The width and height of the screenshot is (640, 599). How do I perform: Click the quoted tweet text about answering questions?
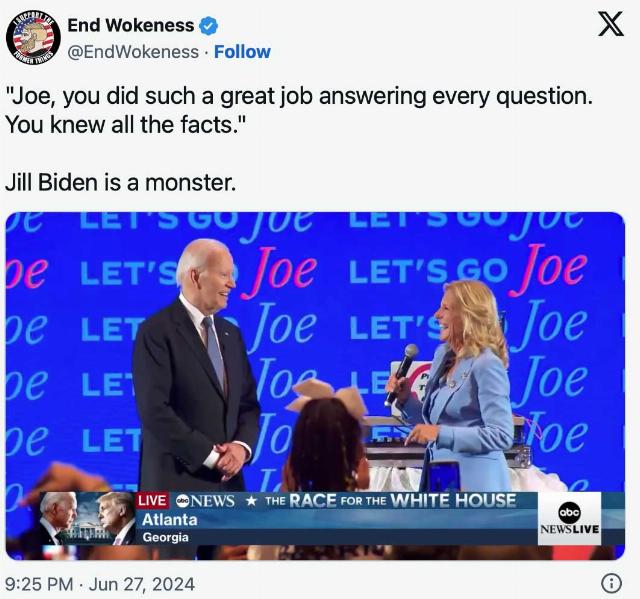coord(298,110)
